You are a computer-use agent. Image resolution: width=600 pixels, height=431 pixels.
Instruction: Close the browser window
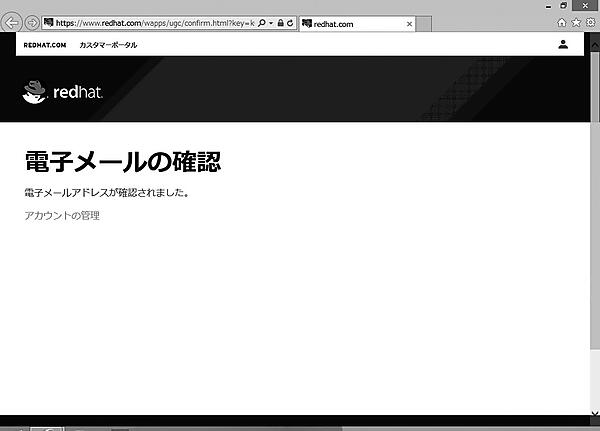click(585, 5)
